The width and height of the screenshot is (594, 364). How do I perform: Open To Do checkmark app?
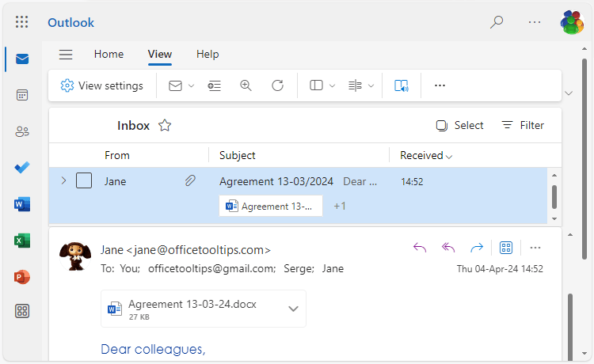22,167
